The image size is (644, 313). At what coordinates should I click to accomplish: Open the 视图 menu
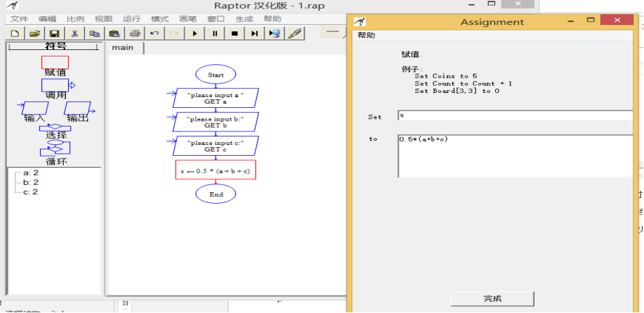103,19
